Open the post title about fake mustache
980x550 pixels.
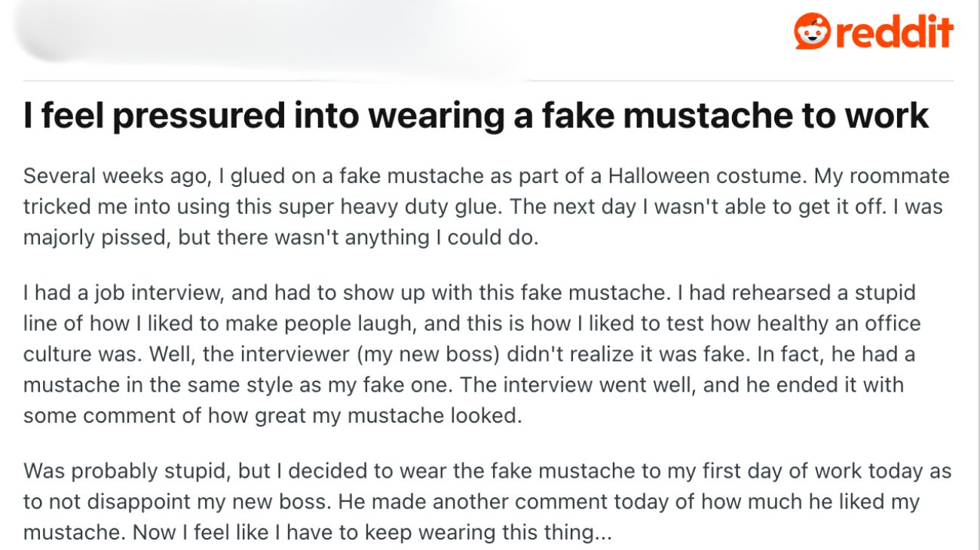pyautogui.click(x=476, y=116)
